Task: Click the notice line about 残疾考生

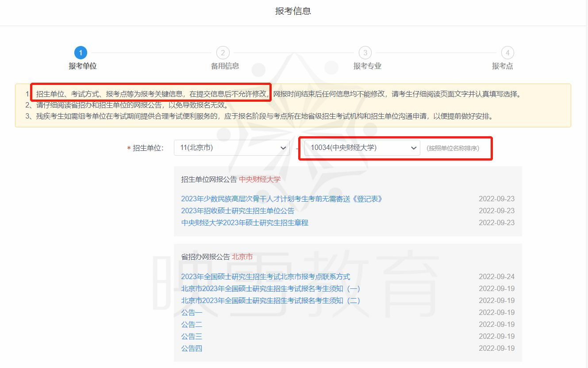Action: pos(259,117)
